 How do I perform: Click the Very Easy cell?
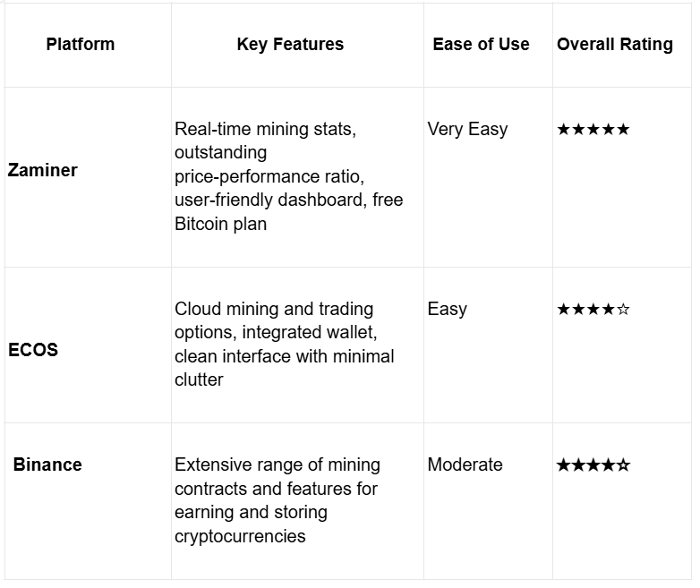(x=467, y=130)
